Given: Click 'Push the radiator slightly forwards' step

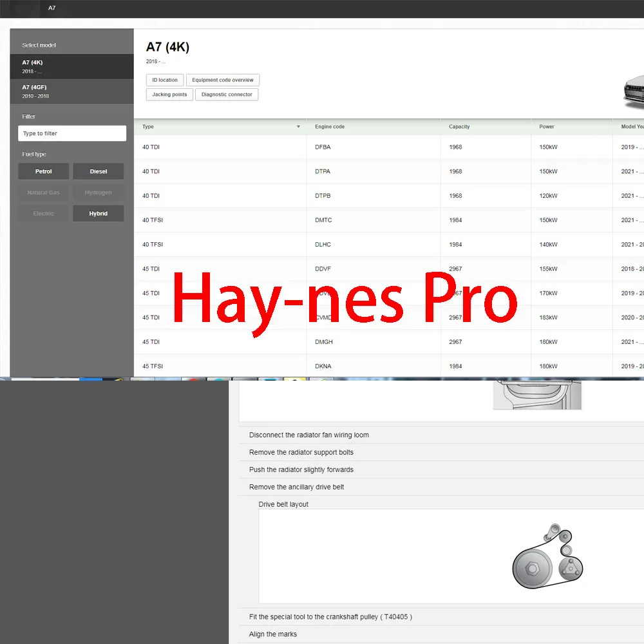Looking at the screenshot, I should [x=441, y=469].
